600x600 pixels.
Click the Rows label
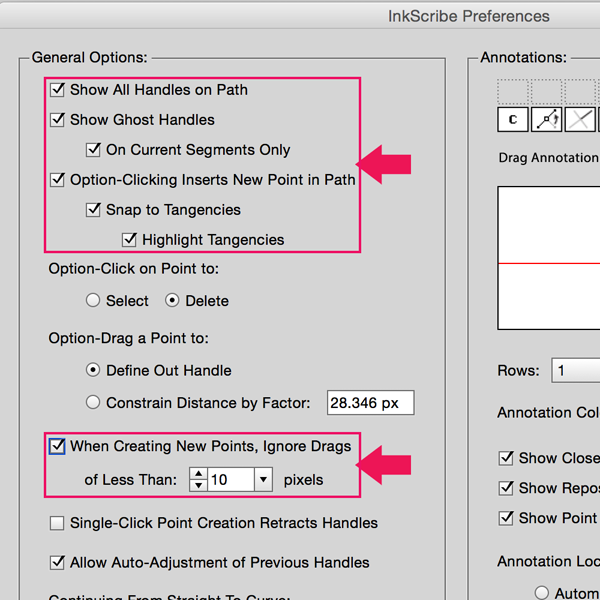coord(518,370)
